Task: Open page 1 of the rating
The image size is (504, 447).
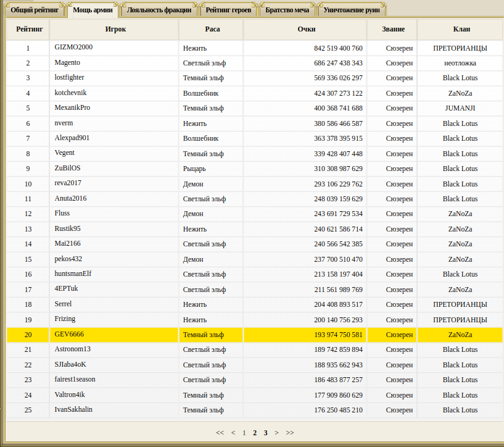Action: (244, 433)
